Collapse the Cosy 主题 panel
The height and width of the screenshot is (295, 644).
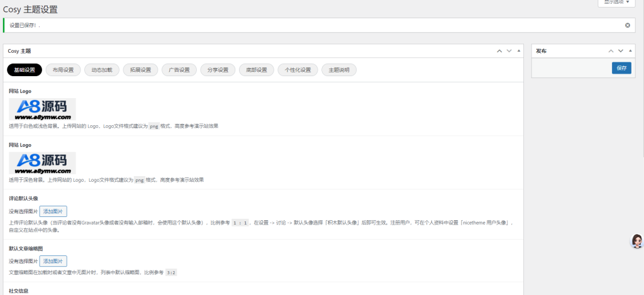pyautogui.click(x=518, y=51)
